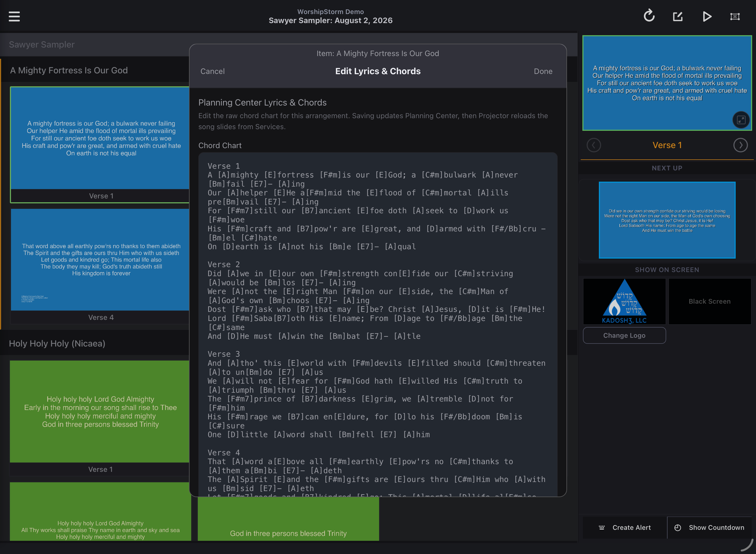Click the Planning Center Lyrics & Chords heading
Screen dimensions: 756x554
(262, 102)
